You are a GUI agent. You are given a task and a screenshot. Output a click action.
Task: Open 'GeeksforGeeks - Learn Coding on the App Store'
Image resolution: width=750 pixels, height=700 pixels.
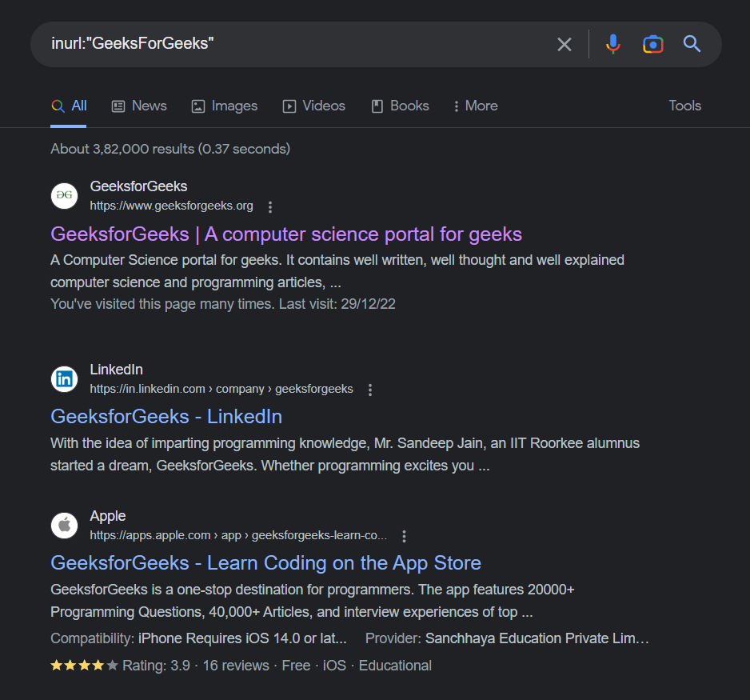tap(265, 562)
